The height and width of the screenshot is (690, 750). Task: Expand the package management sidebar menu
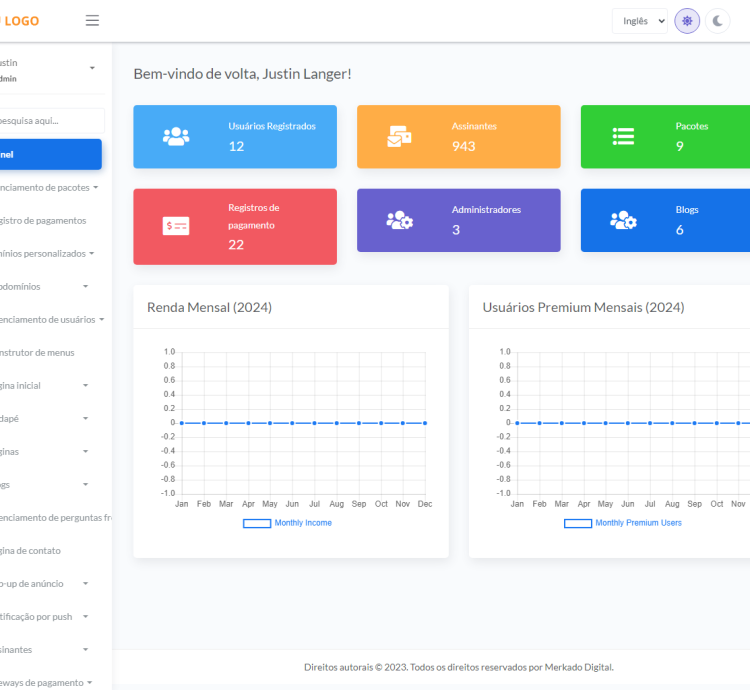point(50,187)
